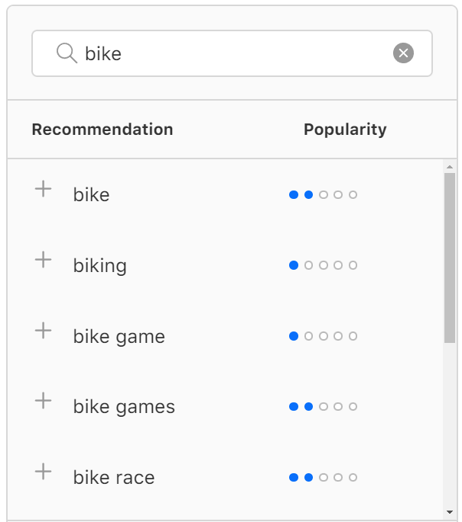Click the popularity dots for 'biking'
Viewport: 462px width, 522px height.
pos(323,265)
